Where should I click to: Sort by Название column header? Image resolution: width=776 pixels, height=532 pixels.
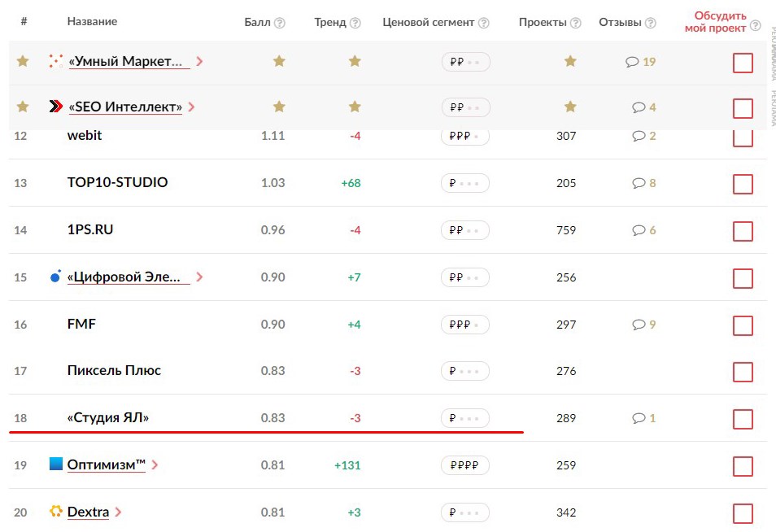pos(92,21)
